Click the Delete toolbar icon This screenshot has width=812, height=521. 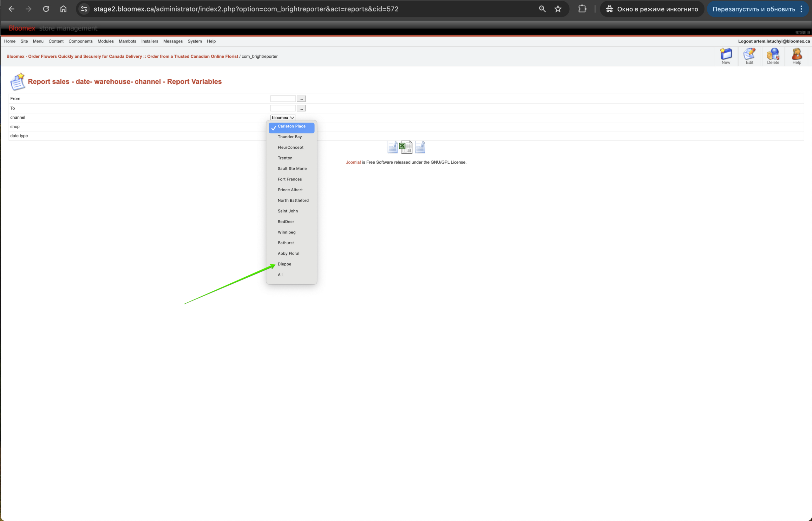pyautogui.click(x=773, y=56)
